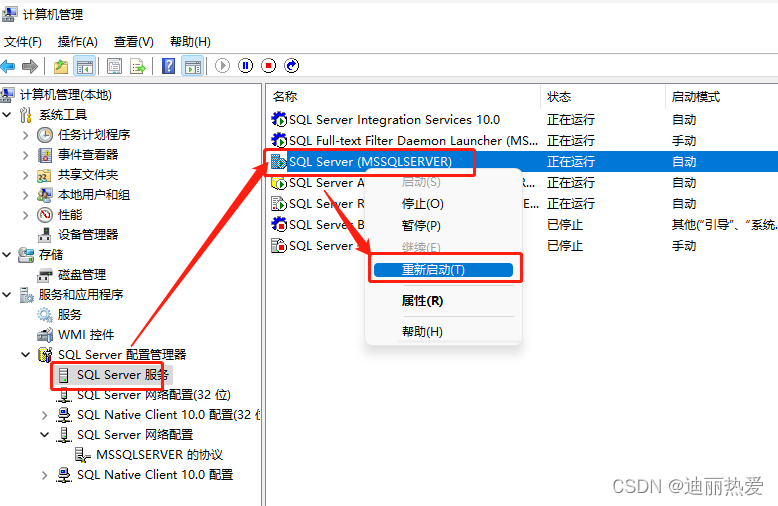
Task: Expand the 任务计划程序 node
Action: click(x=26, y=135)
